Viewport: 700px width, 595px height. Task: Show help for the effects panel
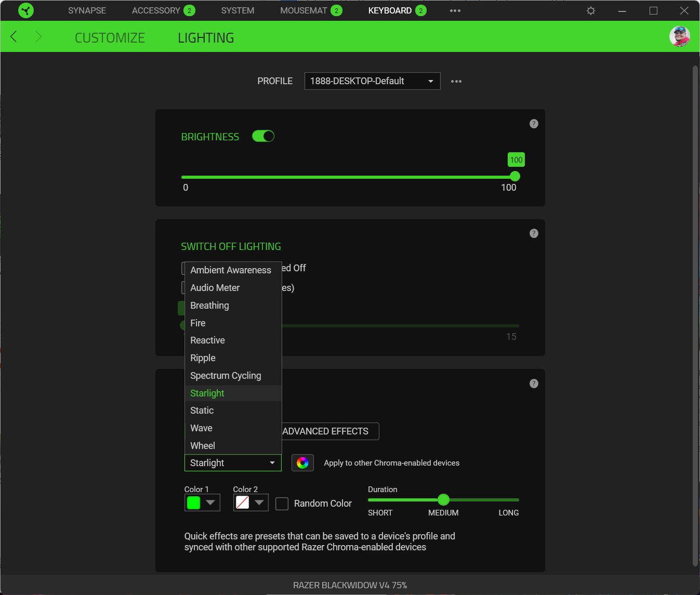click(x=534, y=384)
